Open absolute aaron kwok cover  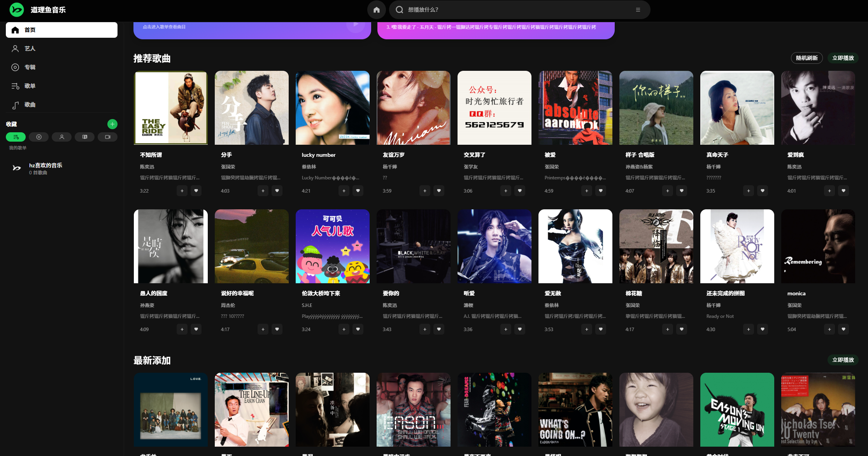(x=575, y=108)
